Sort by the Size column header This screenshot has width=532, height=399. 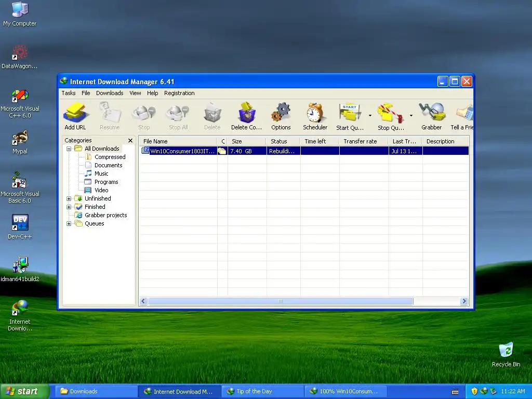point(247,141)
